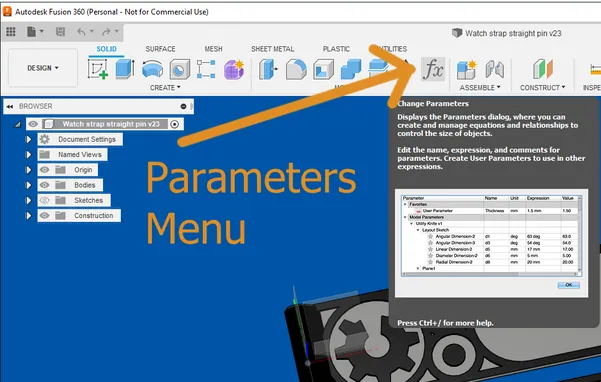
Task: Toggle visibility of Construction folder
Action: click(44, 216)
